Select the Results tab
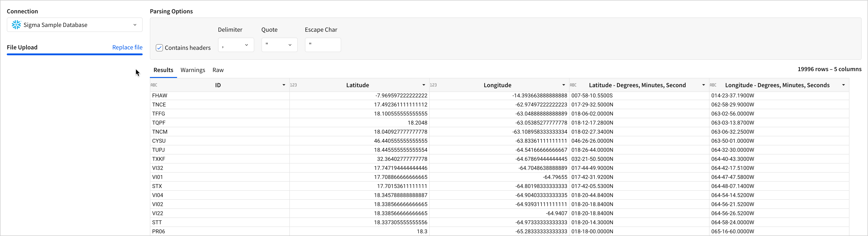Screen dimensions: 868x236 163,70
